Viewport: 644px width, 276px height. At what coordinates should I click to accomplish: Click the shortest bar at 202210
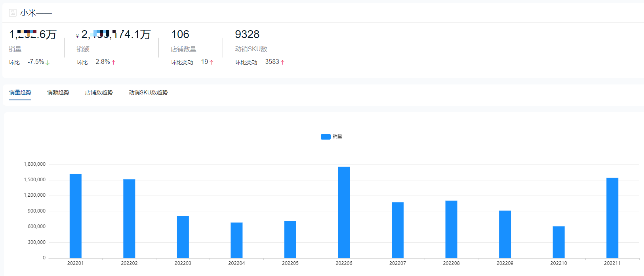tap(558, 242)
